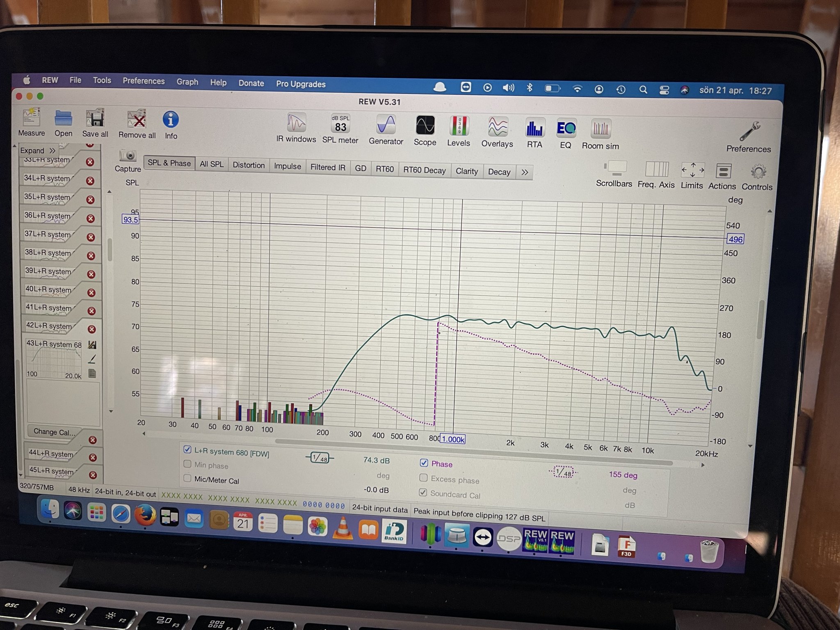Viewport: 840px width, 630px height.
Task: Open the RTA window
Action: 534,133
